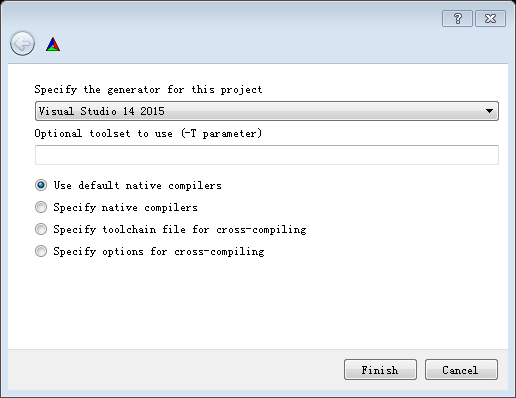
Task: Go back using the round arrow button
Action: (x=22, y=43)
